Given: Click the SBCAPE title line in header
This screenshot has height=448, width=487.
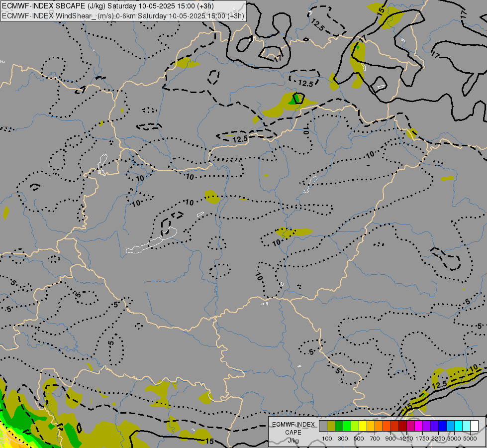Looking at the screenshot, I should (108, 6).
